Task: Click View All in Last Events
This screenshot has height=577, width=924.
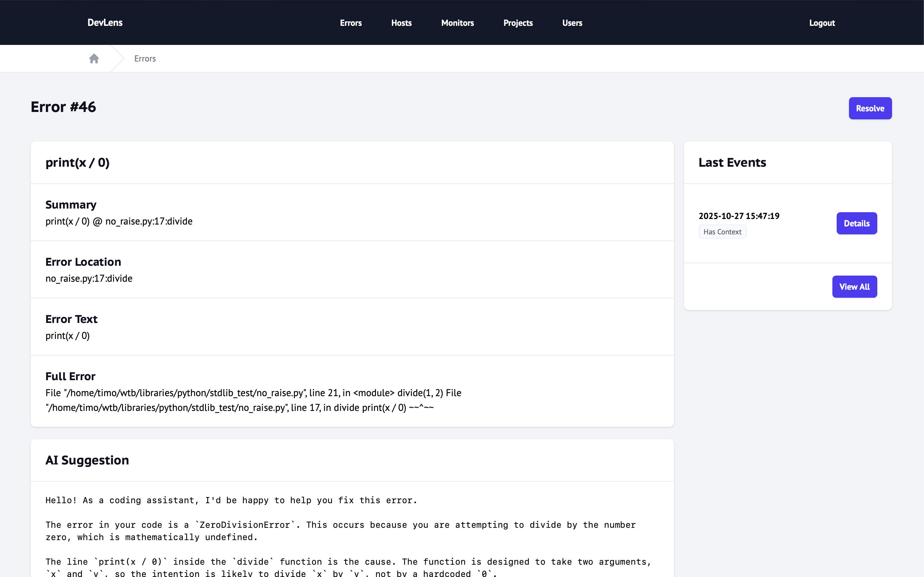Action: pos(854,287)
